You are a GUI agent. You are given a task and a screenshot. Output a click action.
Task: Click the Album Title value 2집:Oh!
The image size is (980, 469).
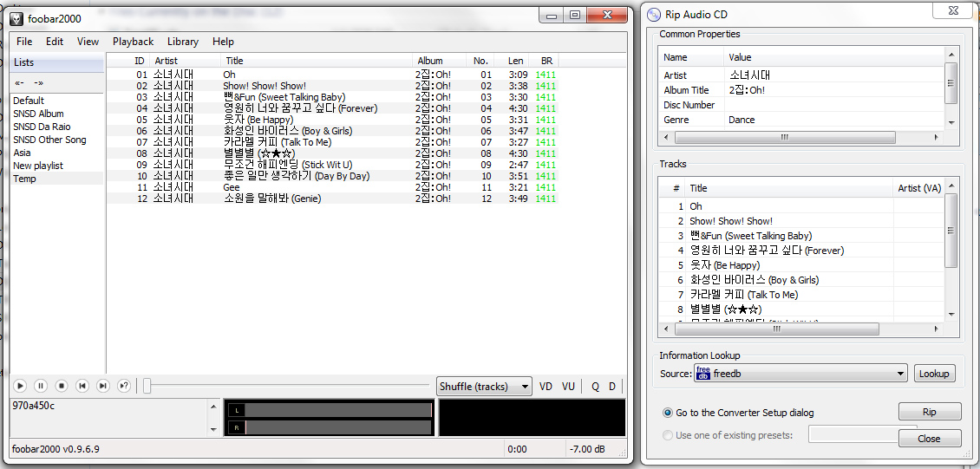click(x=747, y=90)
